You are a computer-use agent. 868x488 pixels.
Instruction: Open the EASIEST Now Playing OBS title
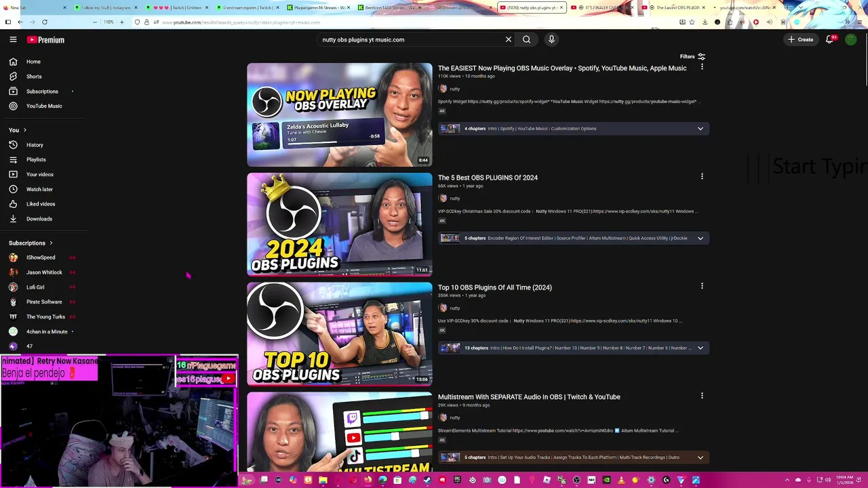562,68
